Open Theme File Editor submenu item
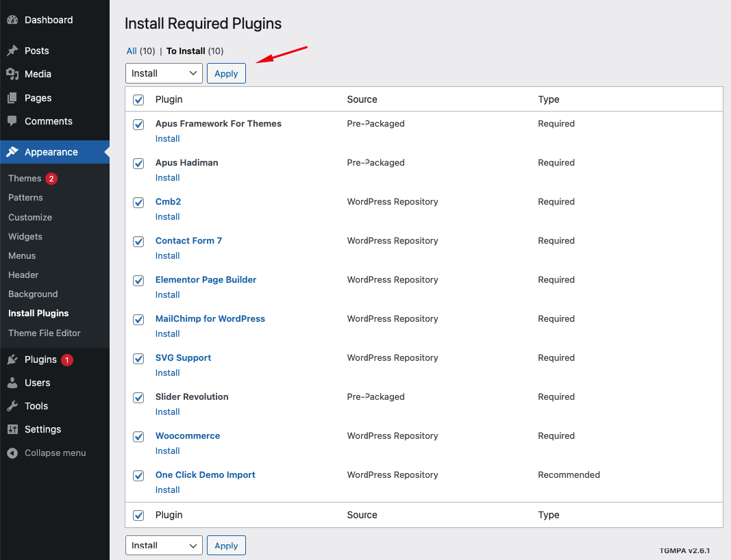The width and height of the screenshot is (731, 560). coord(45,333)
